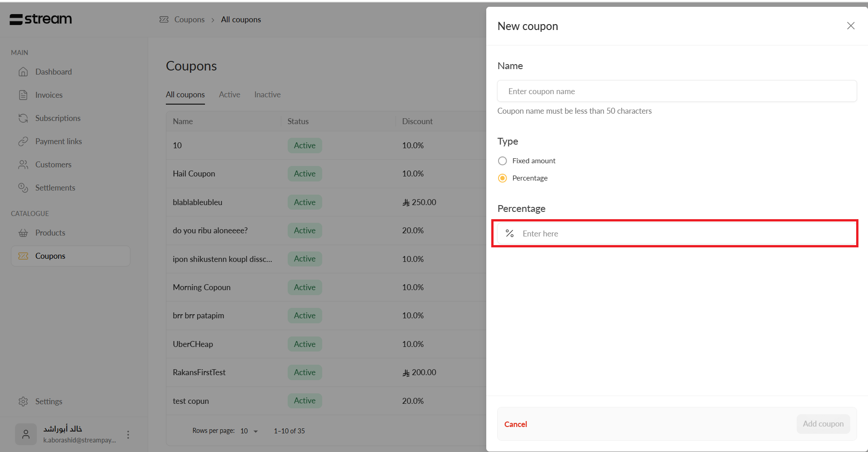Viewport: 868px width, 452px height.
Task: Click the Coupons breadcrumb link
Action: point(189,20)
